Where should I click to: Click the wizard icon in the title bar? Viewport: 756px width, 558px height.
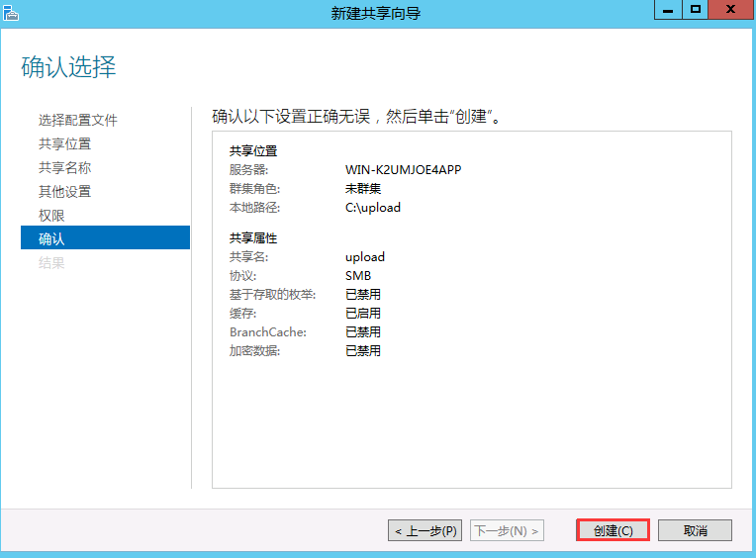tap(12, 12)
